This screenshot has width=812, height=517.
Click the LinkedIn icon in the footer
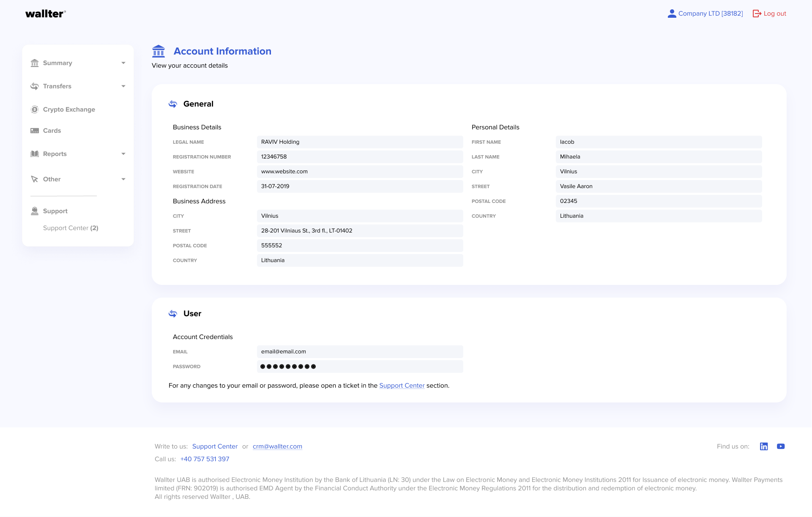pos(764,446)
